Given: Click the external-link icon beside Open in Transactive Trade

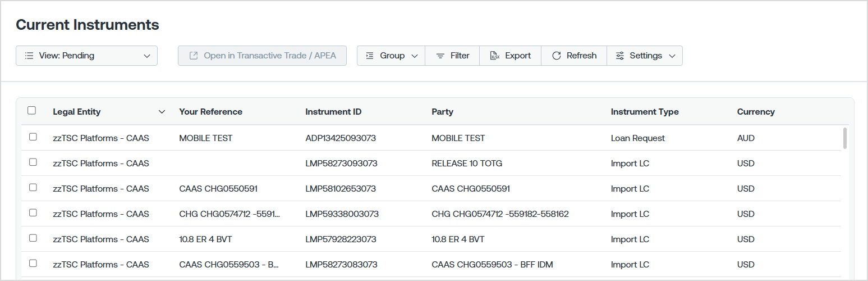Looking at the screenshot, I should click(x=194, y=56).
